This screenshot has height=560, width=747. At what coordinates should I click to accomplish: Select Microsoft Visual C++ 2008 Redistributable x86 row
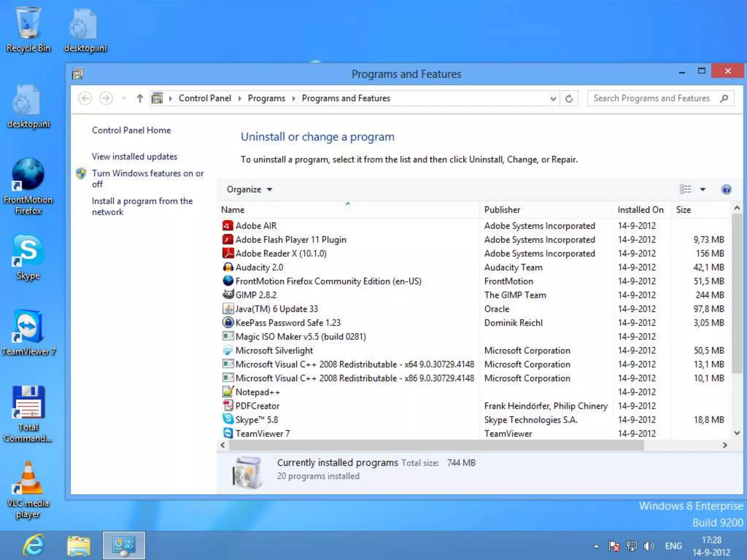tap(474, 378)
